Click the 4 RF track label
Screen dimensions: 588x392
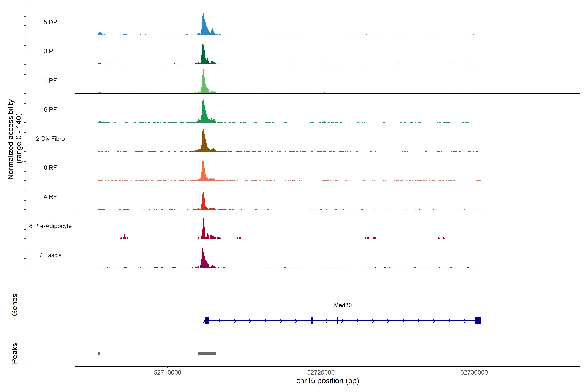[x=50, y=197]
